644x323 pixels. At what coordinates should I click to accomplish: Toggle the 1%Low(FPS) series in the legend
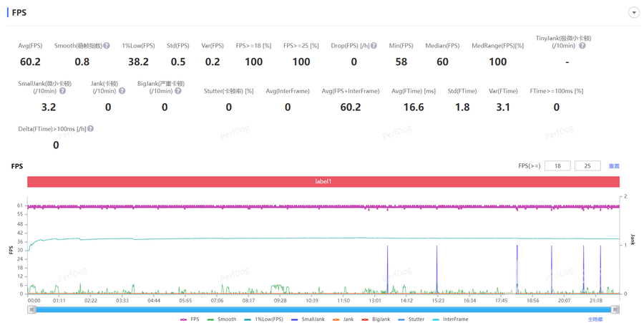(263, 319)
